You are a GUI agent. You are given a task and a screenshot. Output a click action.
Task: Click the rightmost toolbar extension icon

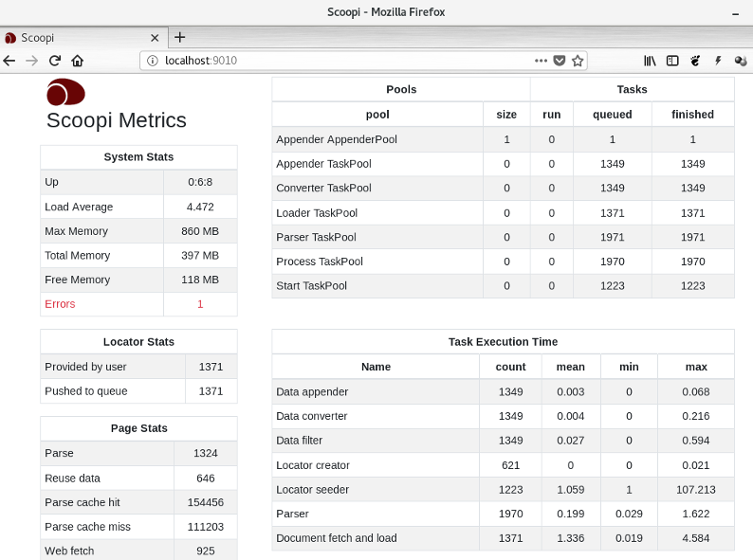(741, 61)
